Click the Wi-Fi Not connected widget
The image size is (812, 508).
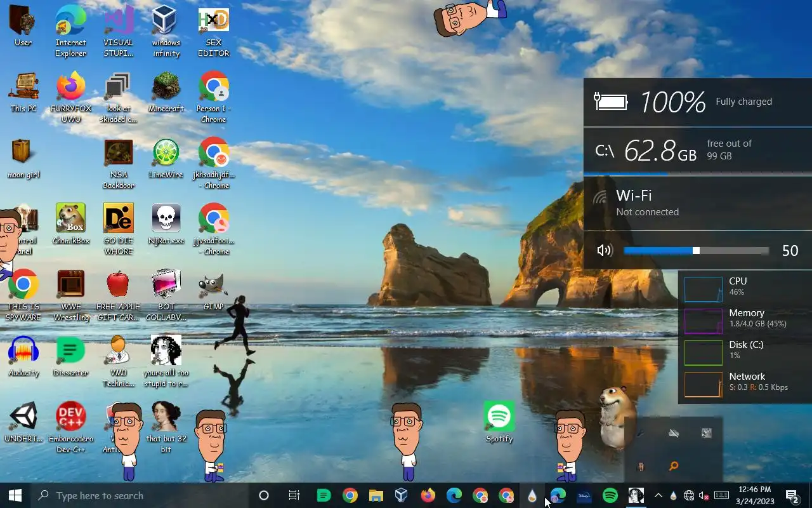(698, 203)
